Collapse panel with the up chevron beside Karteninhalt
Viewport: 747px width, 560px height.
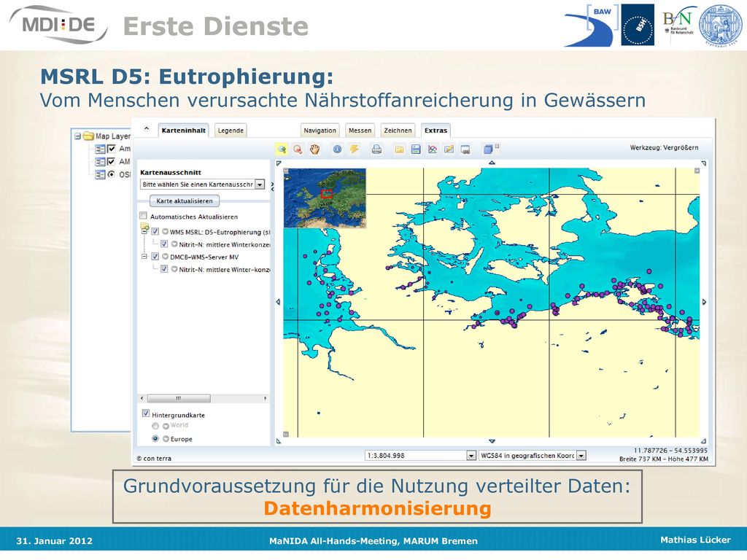click(147, 128)
